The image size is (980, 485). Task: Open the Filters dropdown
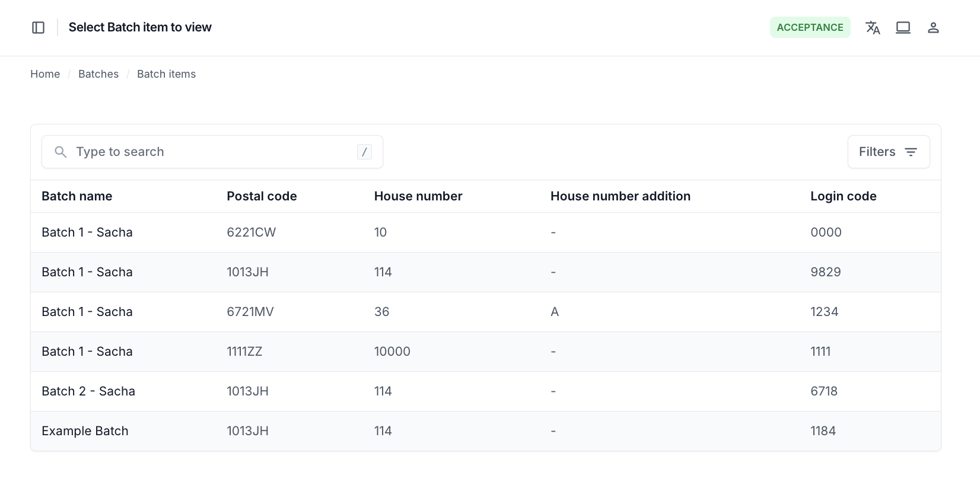[887, 152]
